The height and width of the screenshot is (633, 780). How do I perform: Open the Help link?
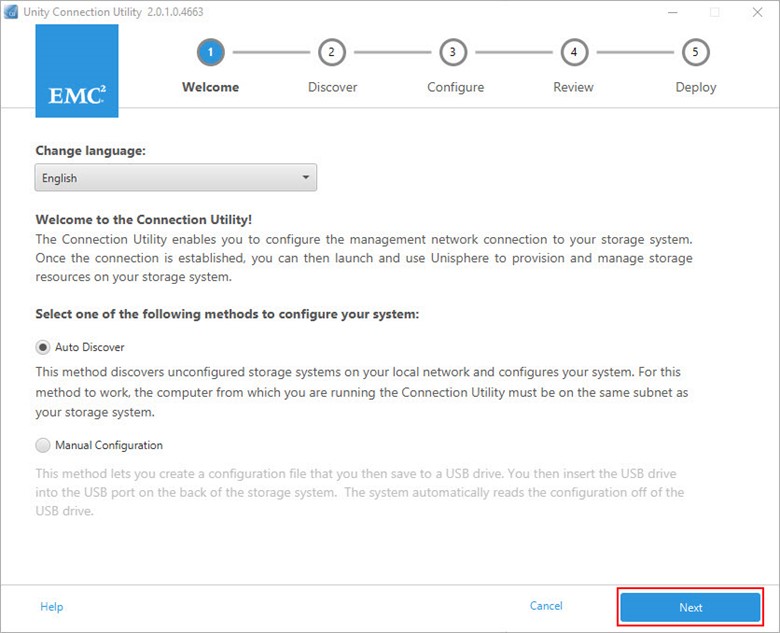(x=52, y=607)
